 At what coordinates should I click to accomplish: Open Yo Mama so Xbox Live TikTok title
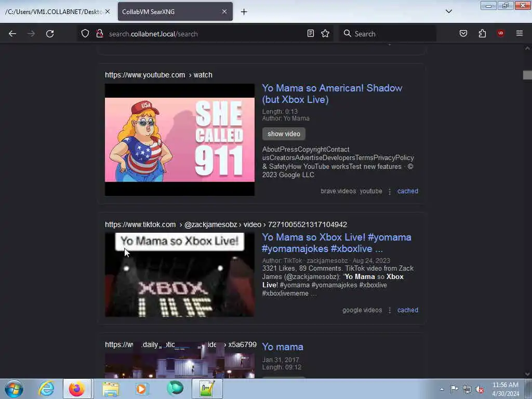(337, 243)
